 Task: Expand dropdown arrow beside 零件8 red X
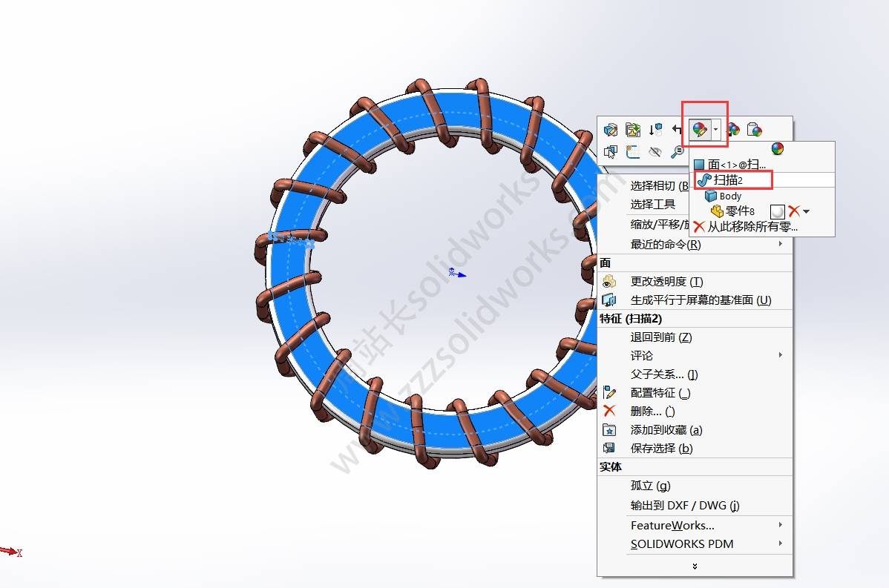(x=807, y=211)
